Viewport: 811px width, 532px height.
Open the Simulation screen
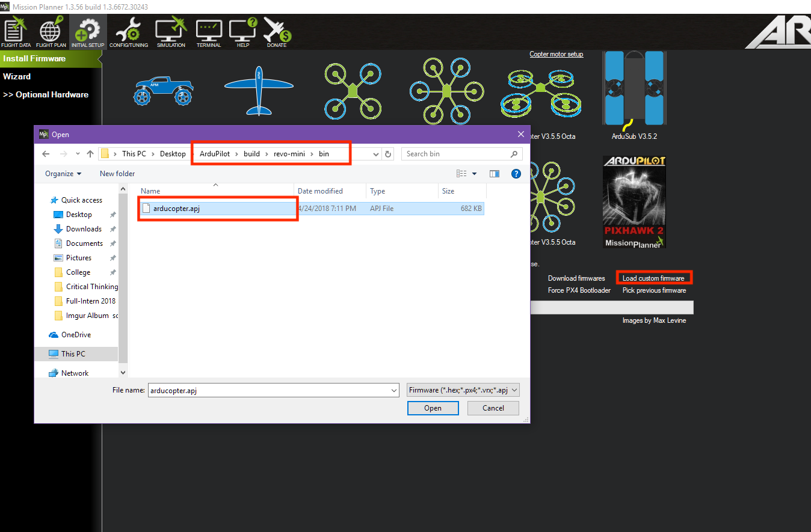(171, 33)
